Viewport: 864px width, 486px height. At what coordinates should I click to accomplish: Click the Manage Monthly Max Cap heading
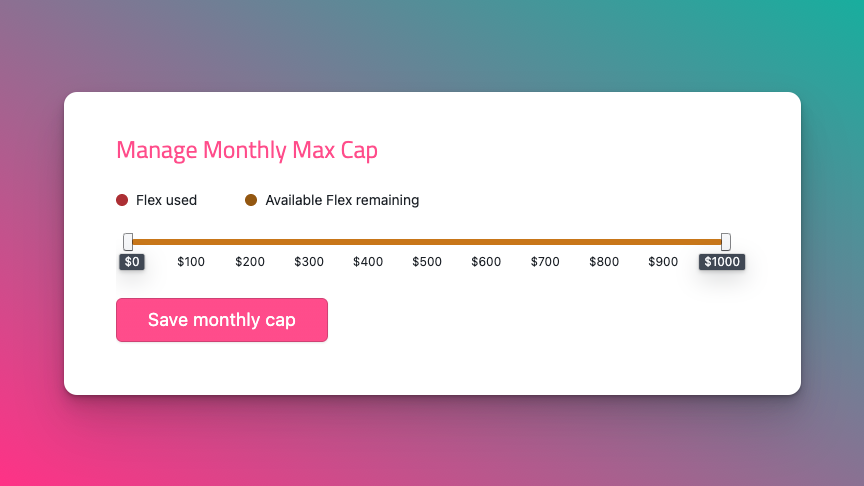[247, 150]
